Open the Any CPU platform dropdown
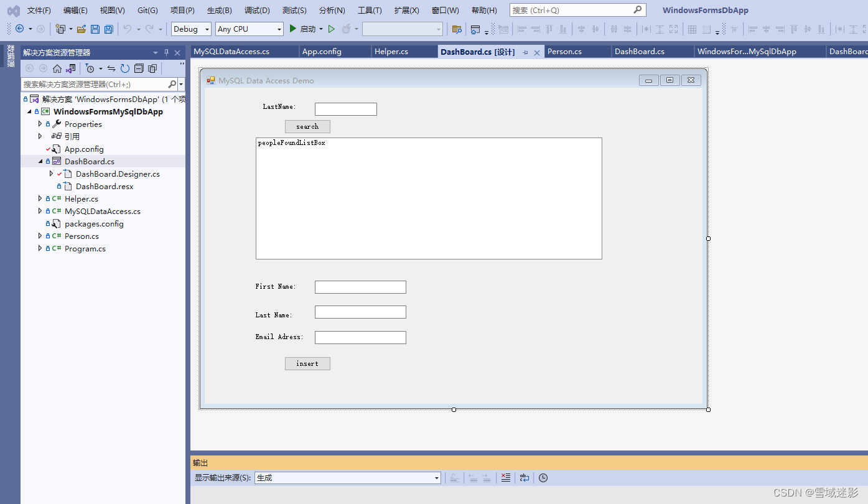 pos(248,29)
